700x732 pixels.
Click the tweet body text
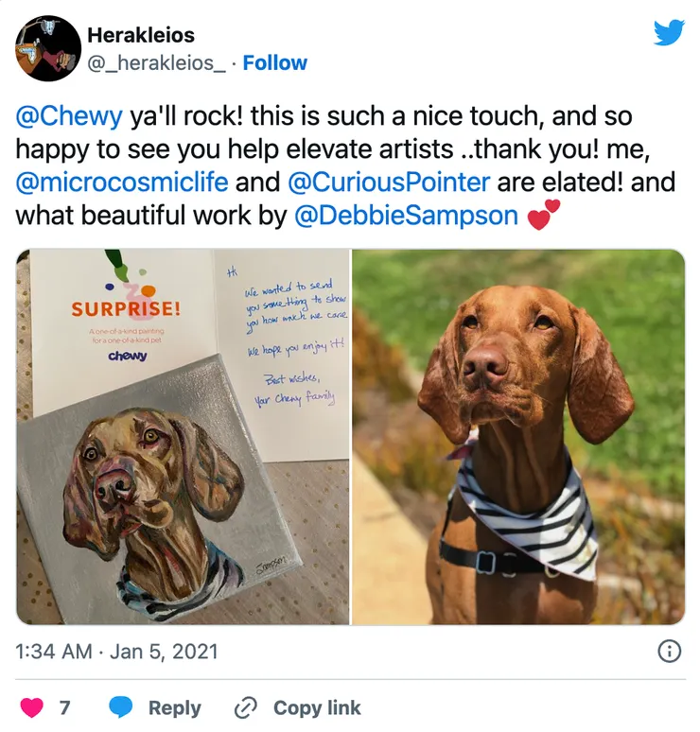pos(345,166)
